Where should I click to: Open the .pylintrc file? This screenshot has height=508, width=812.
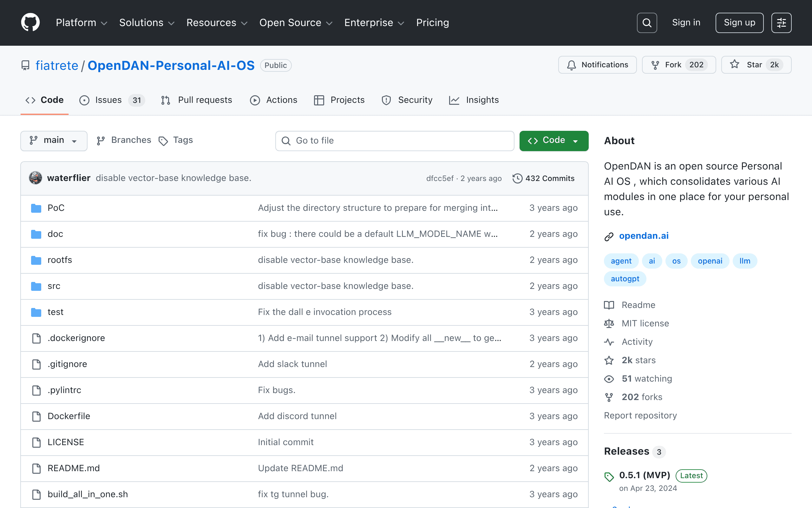pyautogui.click(x=64, y=390)
